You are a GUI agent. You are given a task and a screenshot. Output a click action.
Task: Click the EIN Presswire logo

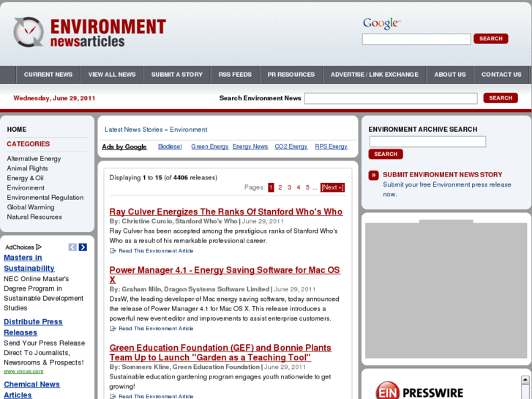(x=419, y=392)
